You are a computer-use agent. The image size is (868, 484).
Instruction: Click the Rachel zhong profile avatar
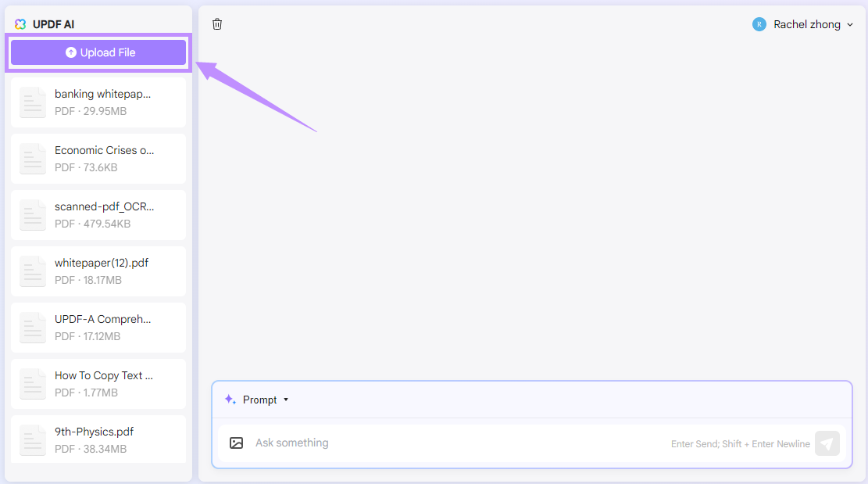[759, 24]
